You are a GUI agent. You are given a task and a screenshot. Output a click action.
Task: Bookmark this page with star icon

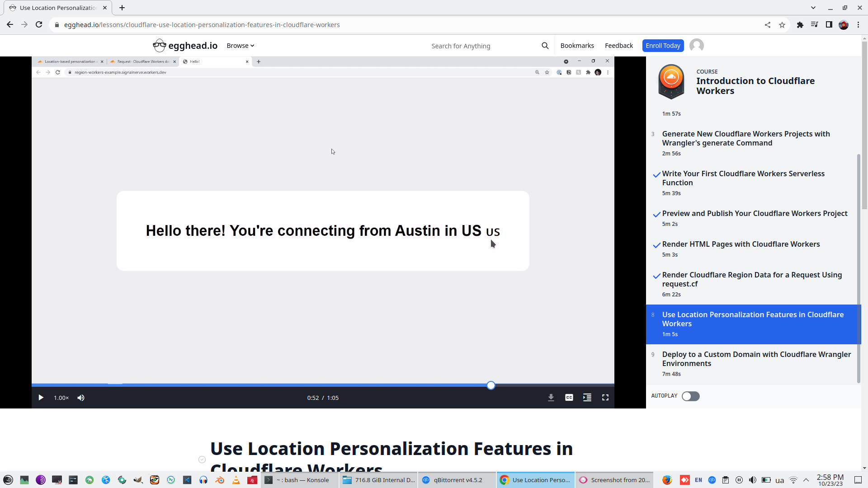782,25
